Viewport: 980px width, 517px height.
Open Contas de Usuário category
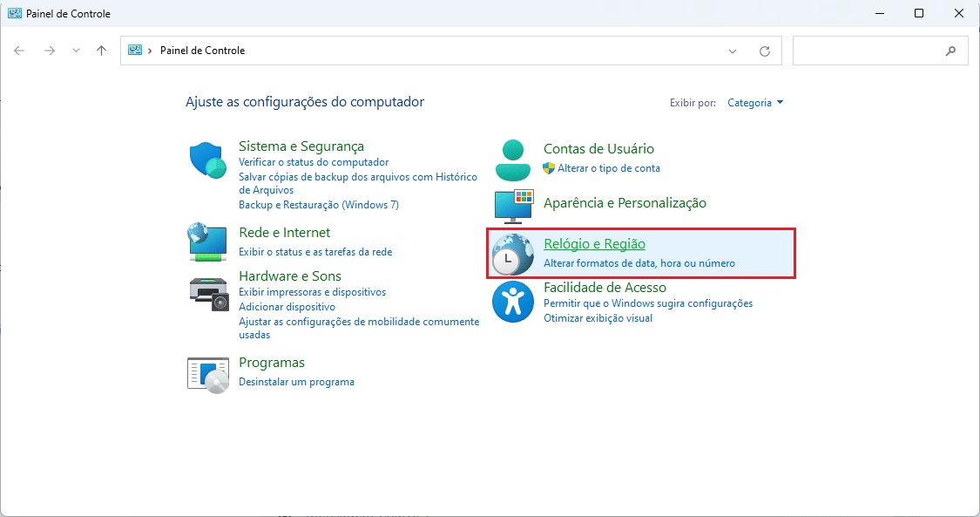(x=598, y=149)
